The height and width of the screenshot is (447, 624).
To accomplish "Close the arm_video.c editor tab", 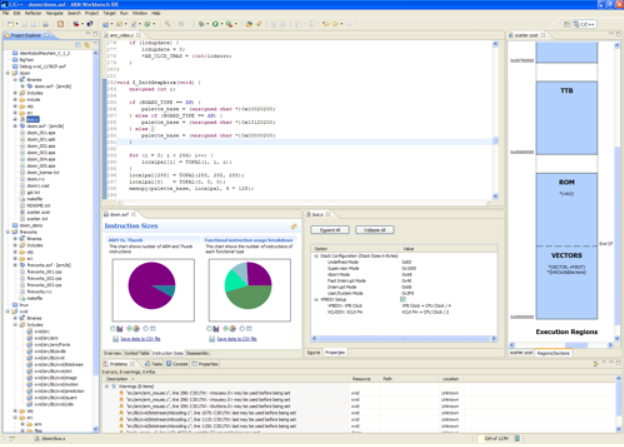I will (139, 35).
